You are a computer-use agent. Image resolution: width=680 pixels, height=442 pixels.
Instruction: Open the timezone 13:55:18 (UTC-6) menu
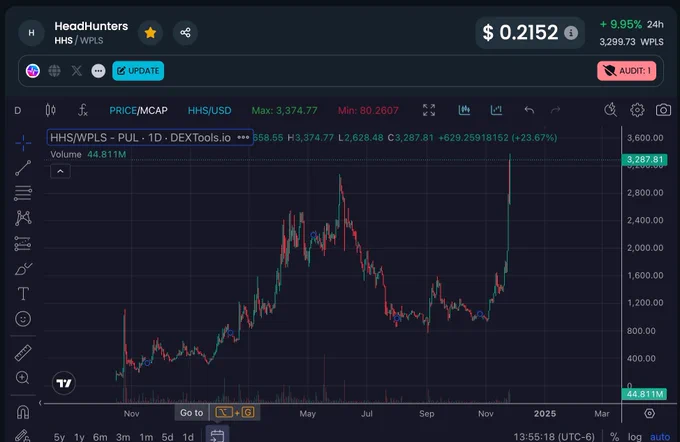click(x=554, y=436)
